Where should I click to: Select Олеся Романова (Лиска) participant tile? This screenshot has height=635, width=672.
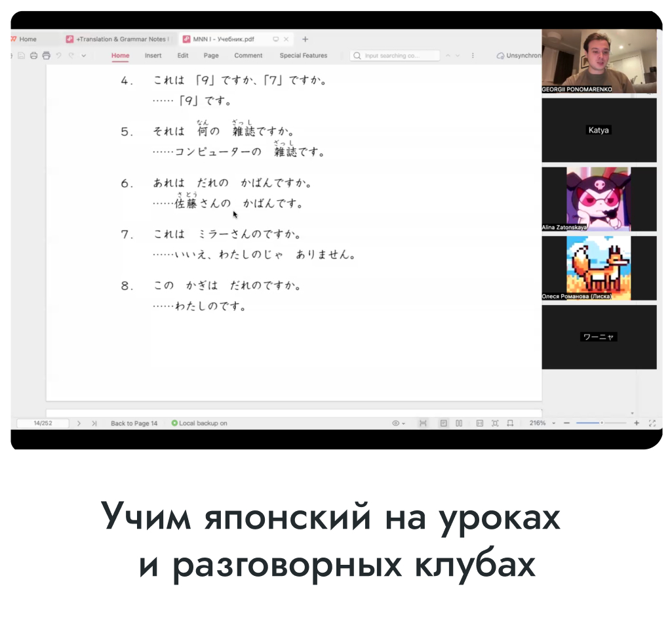click(599, 268)
